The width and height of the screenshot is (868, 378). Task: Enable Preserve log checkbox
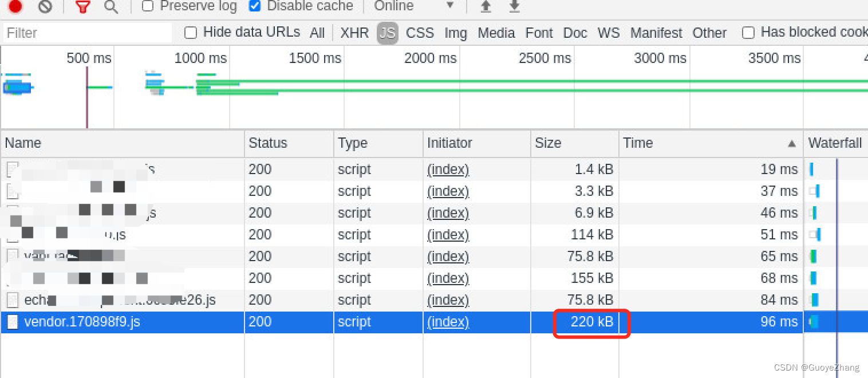[x=148, y=6]
